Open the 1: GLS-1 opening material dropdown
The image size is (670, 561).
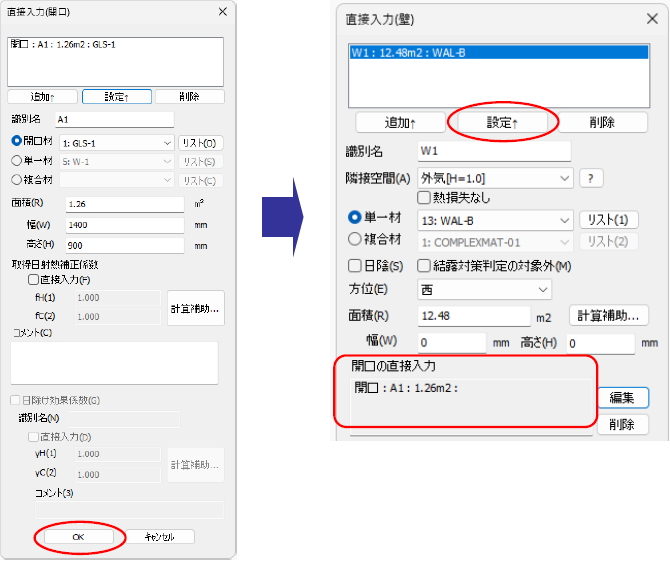click(117, 143)
